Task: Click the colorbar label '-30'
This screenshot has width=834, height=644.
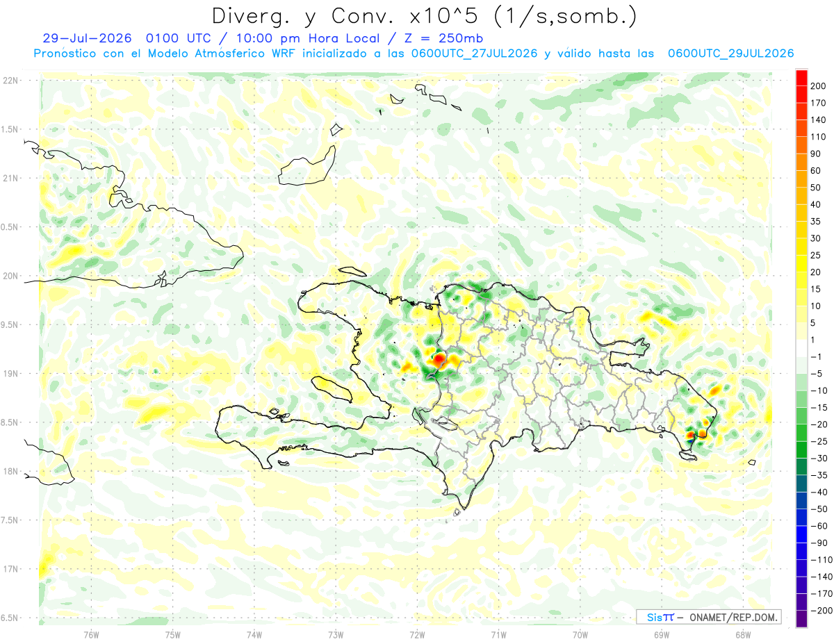Action: [818, 458]
